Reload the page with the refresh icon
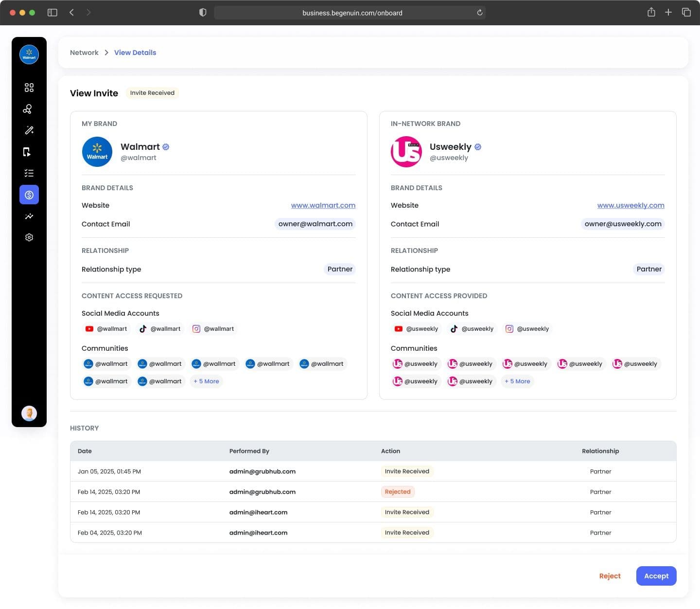 (480, 13)
